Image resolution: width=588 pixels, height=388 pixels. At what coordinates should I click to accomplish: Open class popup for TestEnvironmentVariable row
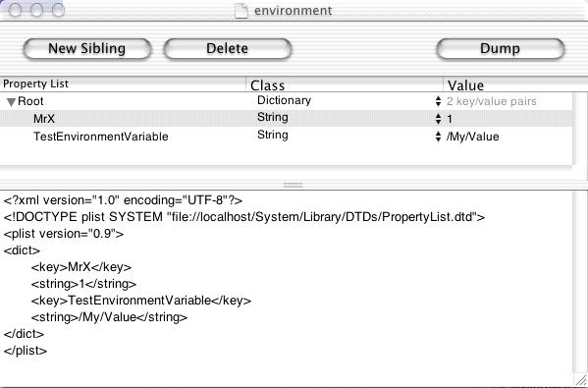438,137
